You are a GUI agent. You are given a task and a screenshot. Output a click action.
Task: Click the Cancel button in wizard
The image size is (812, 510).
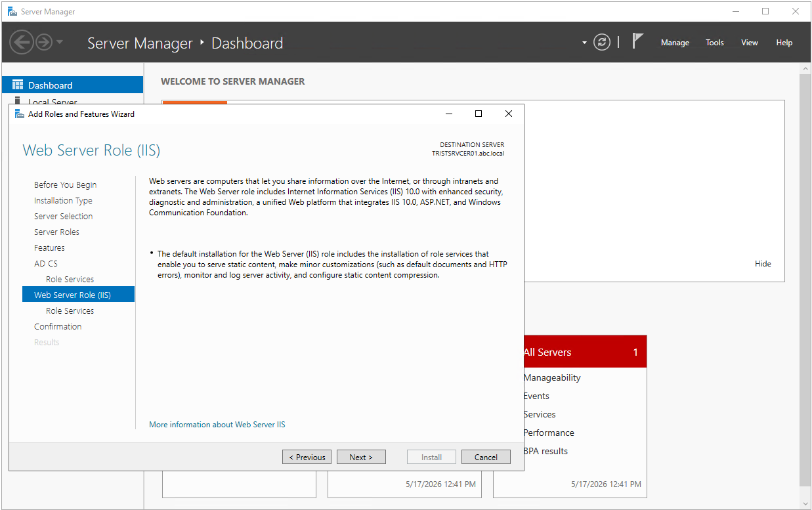pos(486,457)
